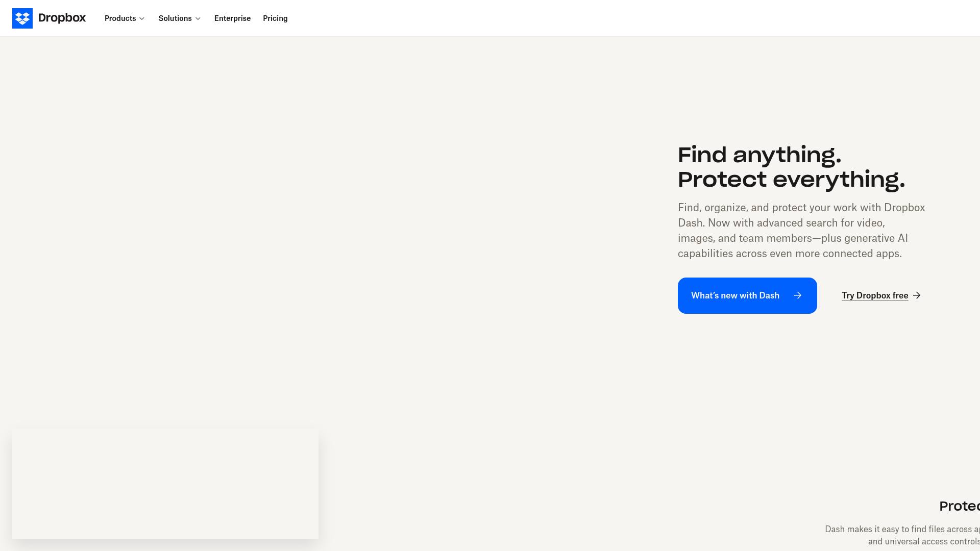Open the Products menu
980x551 pixels.
[x=120, y=18]
